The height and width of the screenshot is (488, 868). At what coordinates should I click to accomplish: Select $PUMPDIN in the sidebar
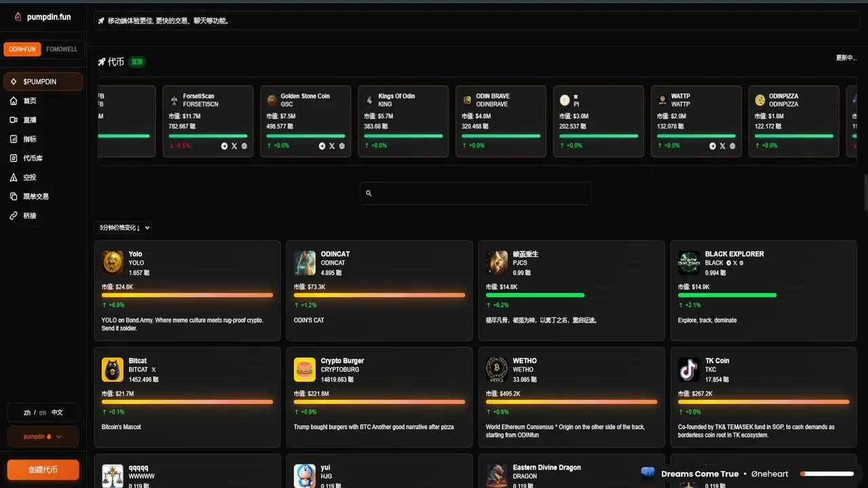pyautogui.click(x=43, y=82)
